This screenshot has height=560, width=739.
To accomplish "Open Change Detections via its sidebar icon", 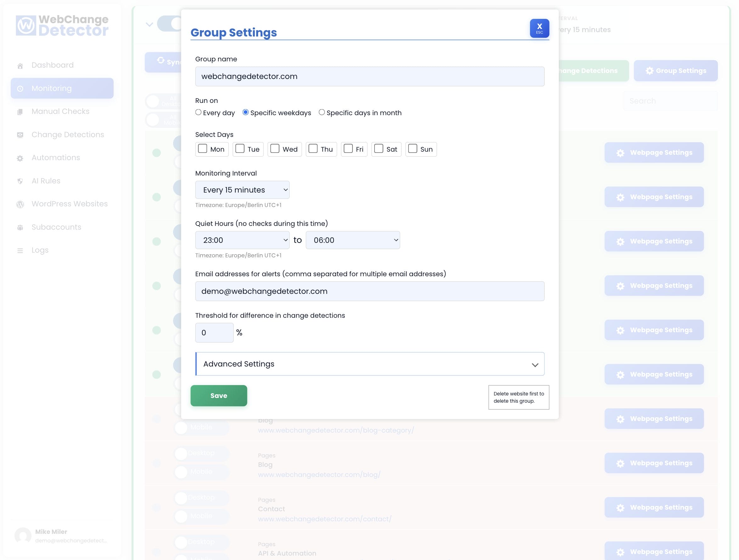I will 20,134.
